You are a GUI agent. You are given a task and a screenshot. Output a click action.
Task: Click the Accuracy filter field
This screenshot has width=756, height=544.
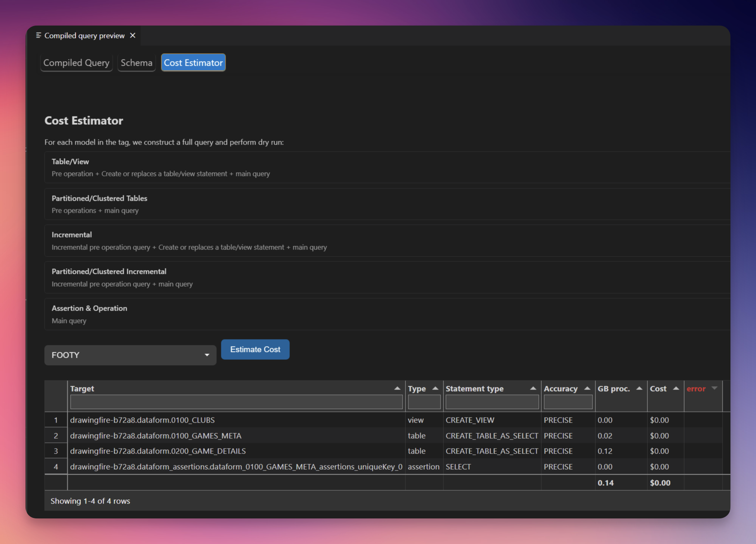pos(568,401)
